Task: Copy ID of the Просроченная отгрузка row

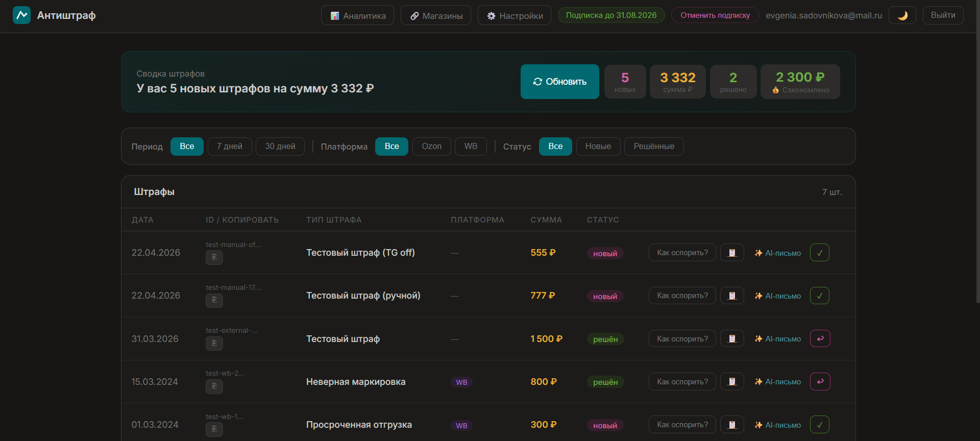Action: (x=214, y=429)
